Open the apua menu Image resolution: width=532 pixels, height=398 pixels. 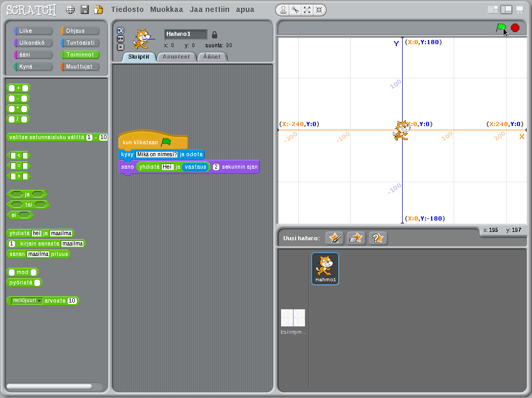245,9
